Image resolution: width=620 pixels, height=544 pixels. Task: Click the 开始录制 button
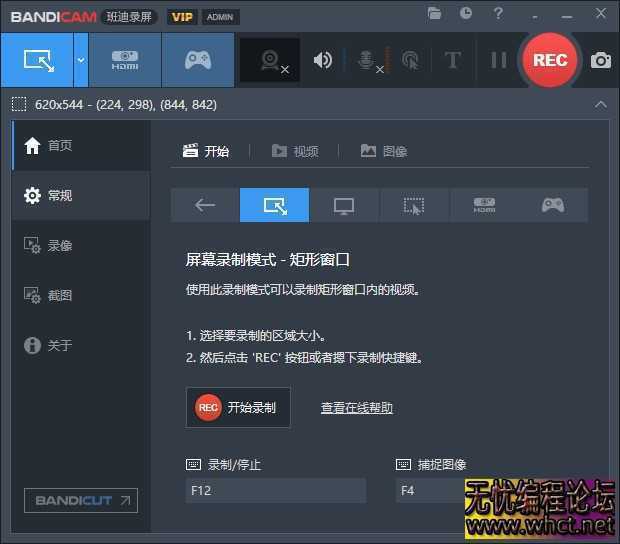pyautogui.click(x=238, y=407)
